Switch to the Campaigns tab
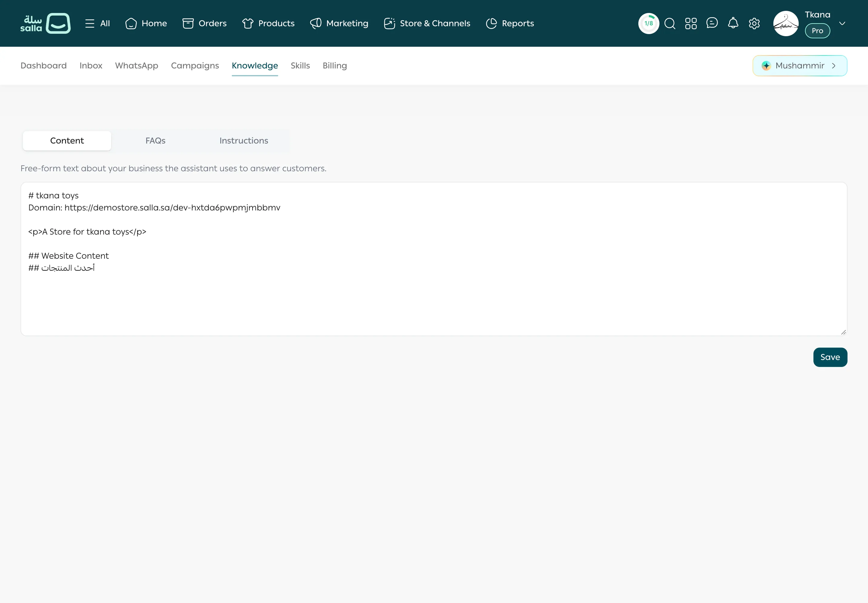 [x=195, y=66]
